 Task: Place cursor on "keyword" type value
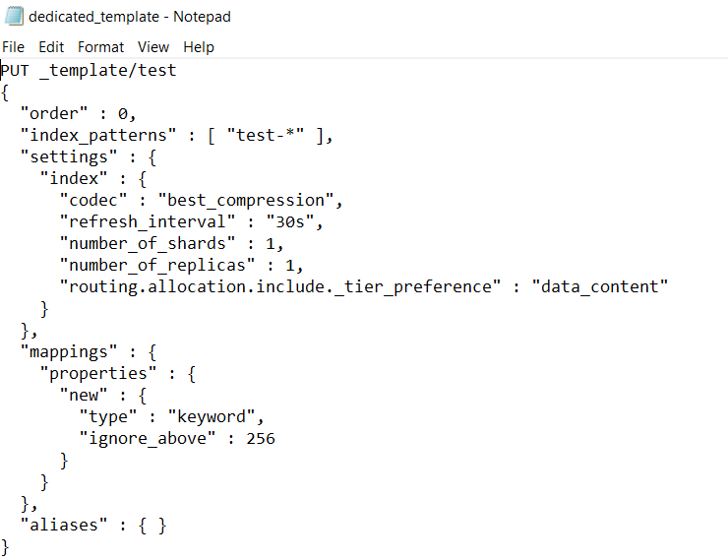tap(212, 416)
